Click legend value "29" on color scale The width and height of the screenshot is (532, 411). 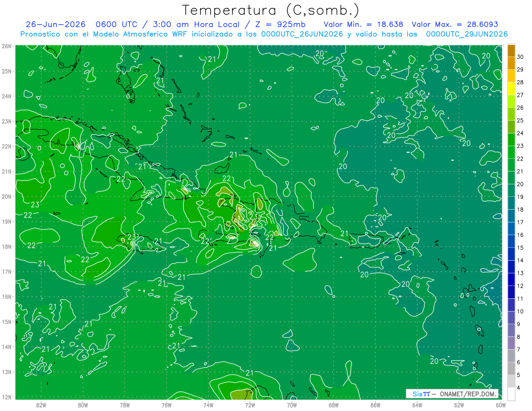(x=520, y=70)
